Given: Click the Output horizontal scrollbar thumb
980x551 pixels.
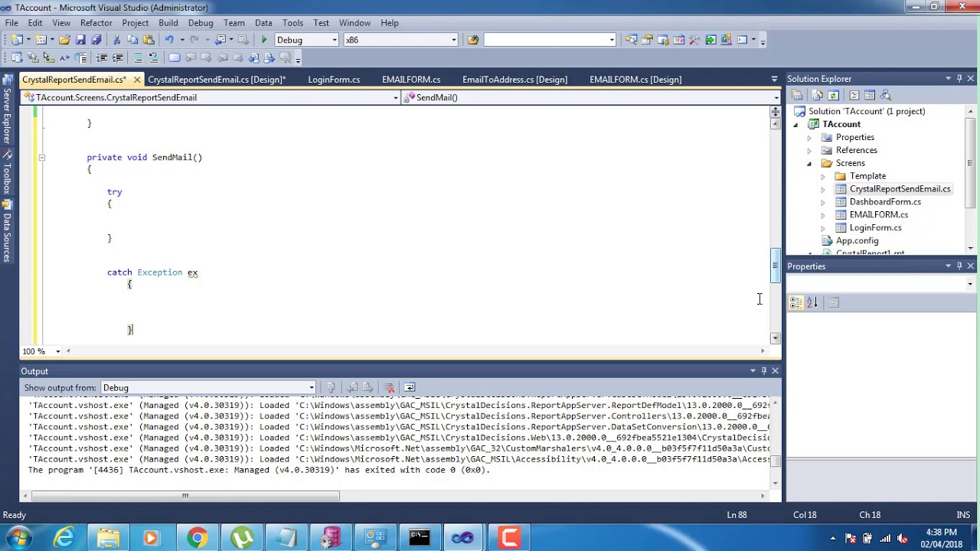Looking at the screenshot, I should (185, 496).
